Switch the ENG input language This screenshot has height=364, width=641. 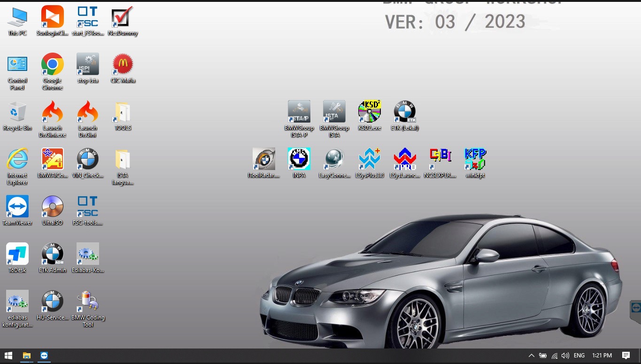pos(579,356)
